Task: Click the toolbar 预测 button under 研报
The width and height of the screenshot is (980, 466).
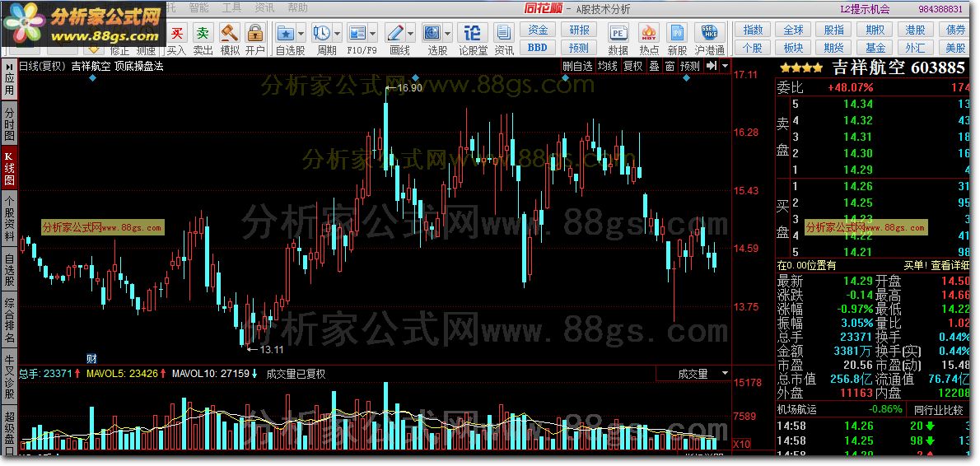Action: (579, 48)
